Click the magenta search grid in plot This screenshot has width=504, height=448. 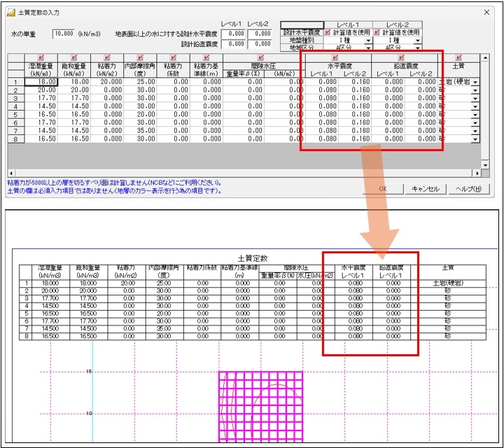tap(260, 407)
